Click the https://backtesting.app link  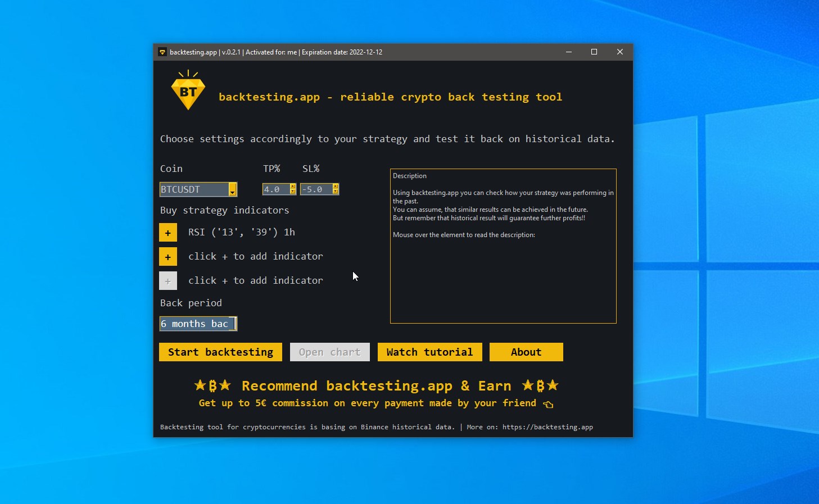547,427
